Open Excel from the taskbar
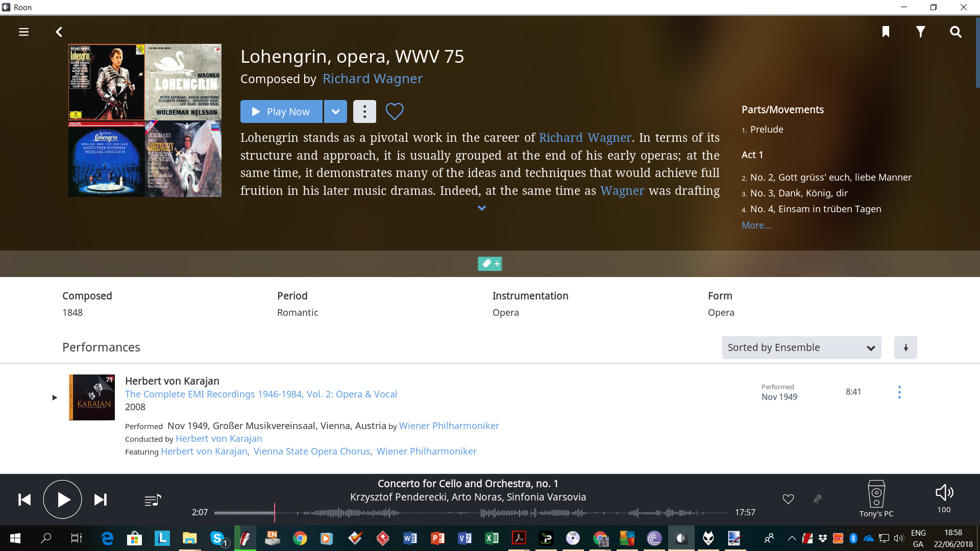 tap(492, 538)
